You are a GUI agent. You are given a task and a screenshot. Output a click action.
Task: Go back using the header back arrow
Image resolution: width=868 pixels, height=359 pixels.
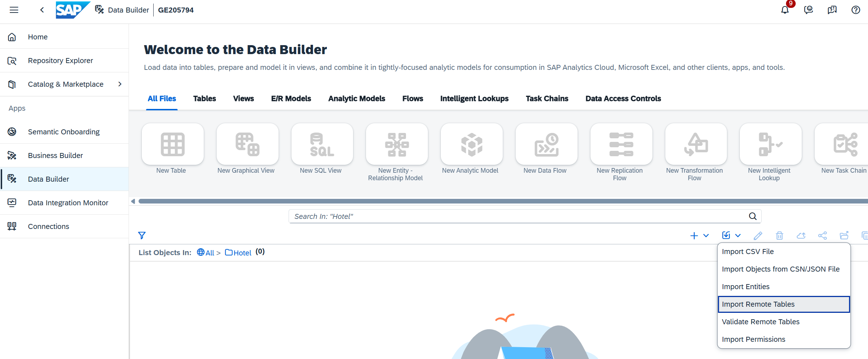[42, 10]
